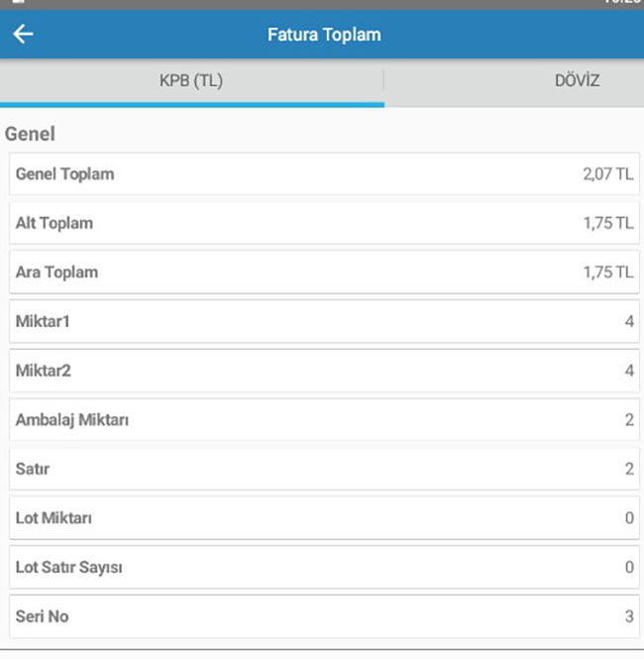Select the Lot Miktarı row
This screenshot has height=659, width=644.
[324, 518]
